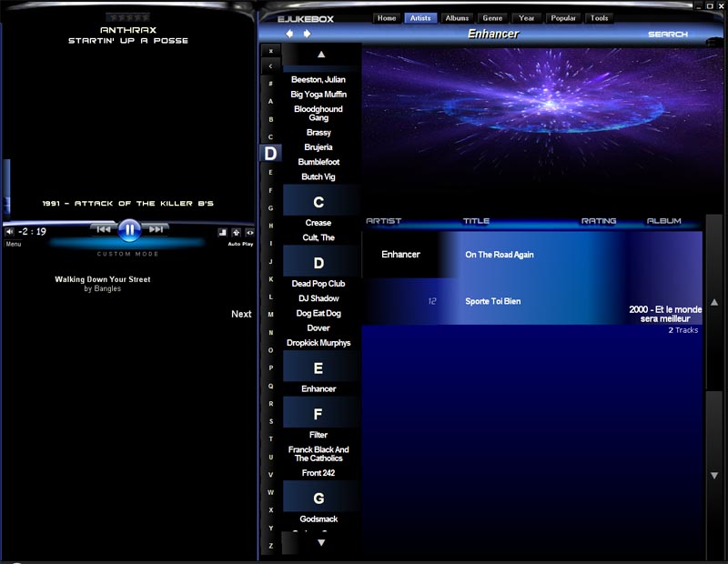Jump to letter S in index
728x564 pixels.
(270, 421)
